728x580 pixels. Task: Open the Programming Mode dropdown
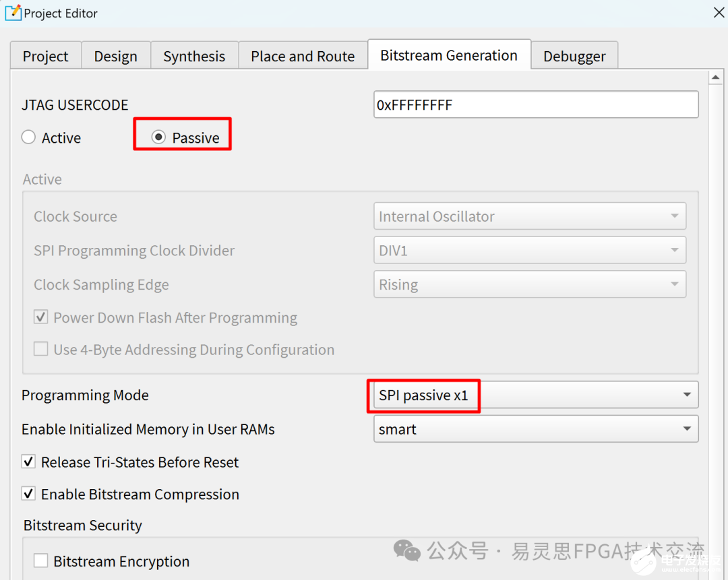click(x=536, y=395)
